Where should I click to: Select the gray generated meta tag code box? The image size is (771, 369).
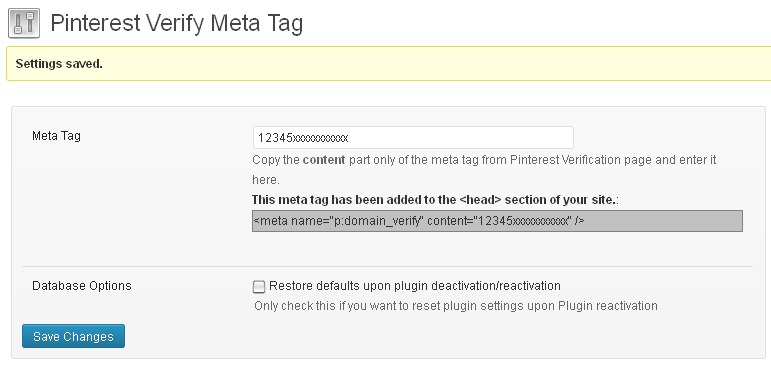tap(497, 221)
